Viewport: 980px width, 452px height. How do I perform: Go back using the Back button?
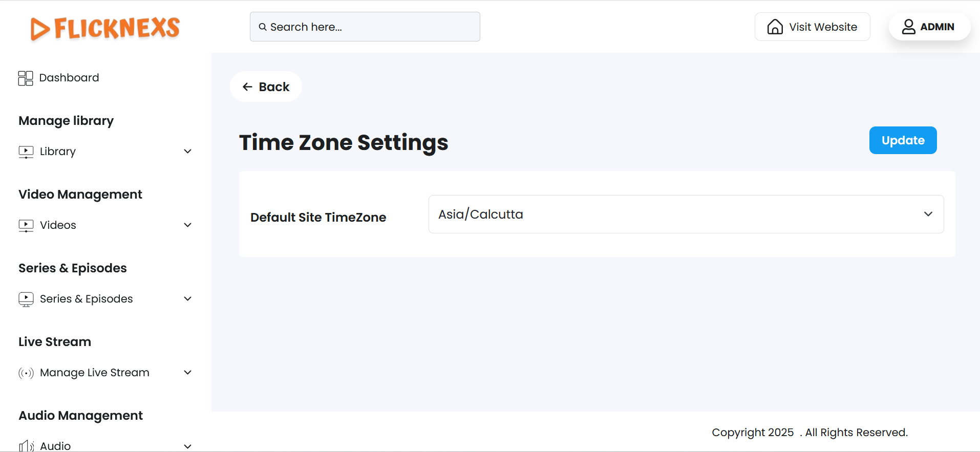tap(266, 87)
